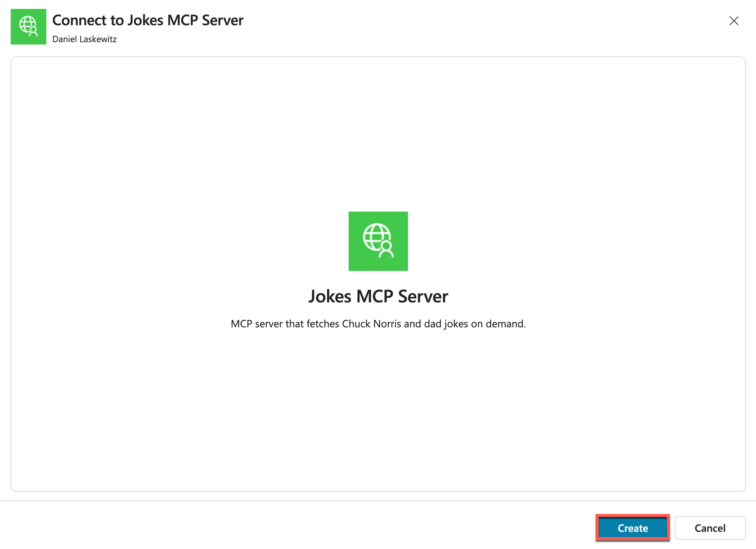Click empty space above the center logo
Image resolution: width=756 pixels, height=549 pixels.
pos(378,133)
